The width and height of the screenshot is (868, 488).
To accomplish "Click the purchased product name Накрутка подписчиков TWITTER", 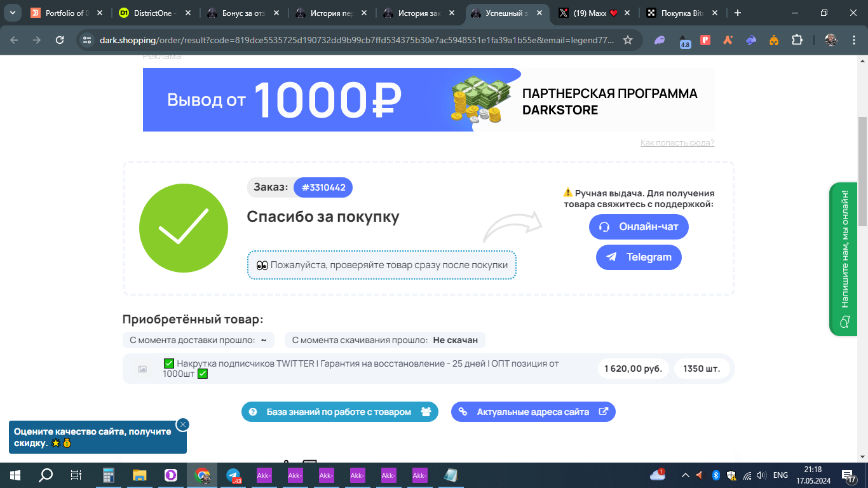I will coord(360,369).
